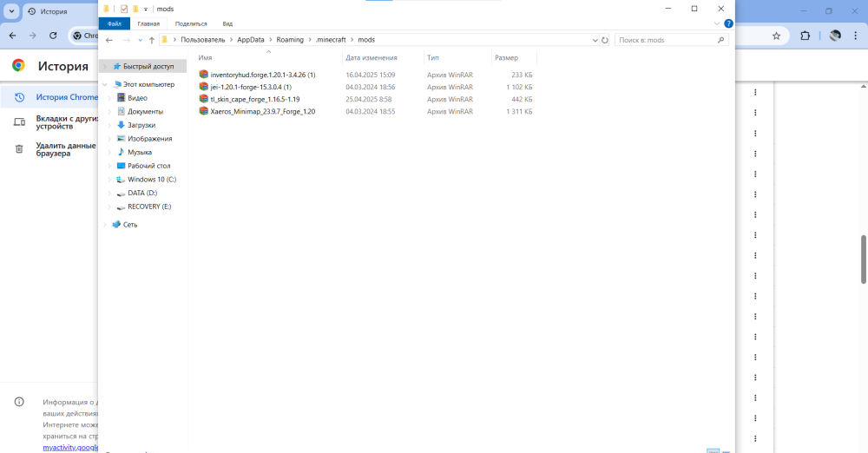Viewport: 868px width, 453px height.
Task: Click .minecraft in the address path
Action: coord(331,40)
